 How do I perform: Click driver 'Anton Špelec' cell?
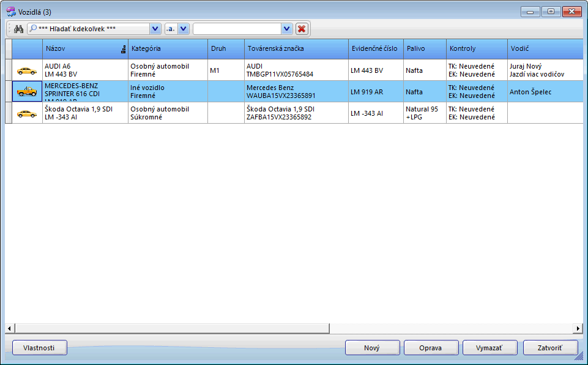click(x=545, y=92)
